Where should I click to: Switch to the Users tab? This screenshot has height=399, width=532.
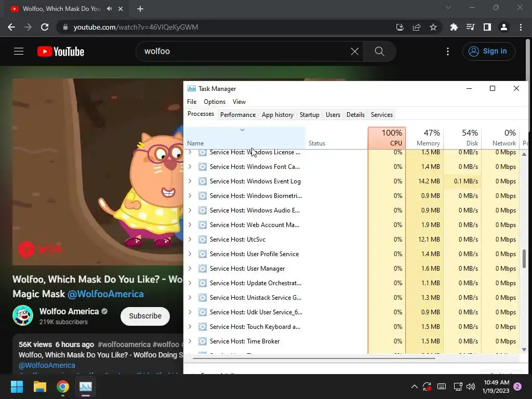(x=333, y=115)
